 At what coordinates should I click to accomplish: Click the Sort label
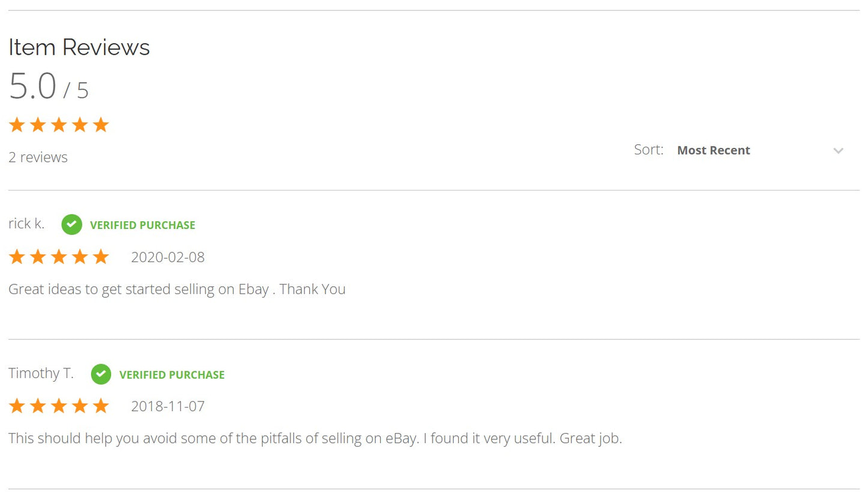648,150
